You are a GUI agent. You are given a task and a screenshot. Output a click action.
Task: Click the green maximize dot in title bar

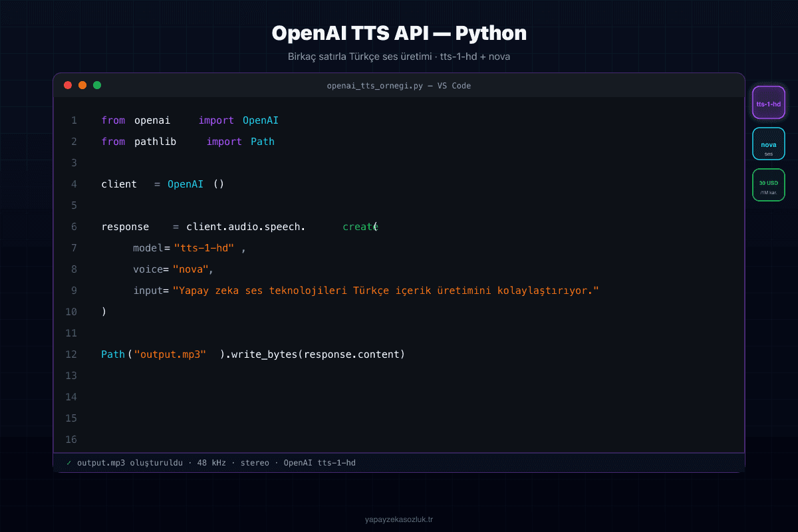[97, 85]
